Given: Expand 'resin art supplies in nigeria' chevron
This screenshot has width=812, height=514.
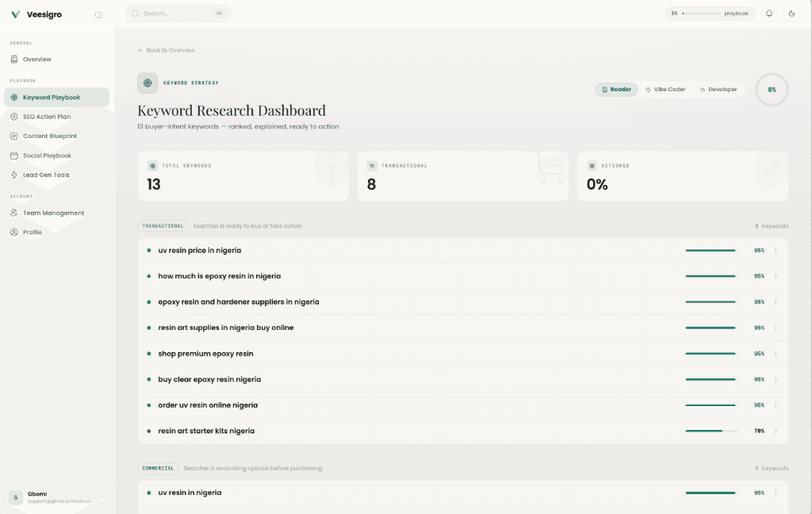Looking at the screenshot, I should (x=776, y=328).
